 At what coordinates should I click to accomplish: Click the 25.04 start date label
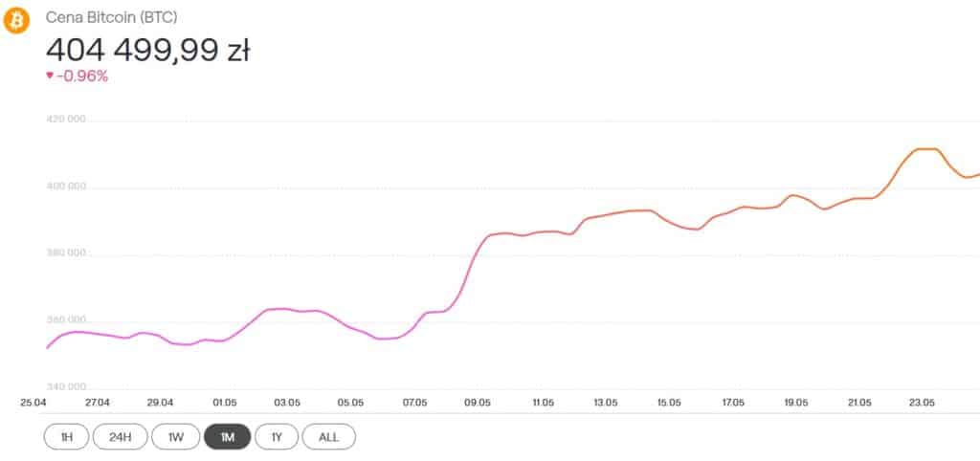tap(34, 403)
